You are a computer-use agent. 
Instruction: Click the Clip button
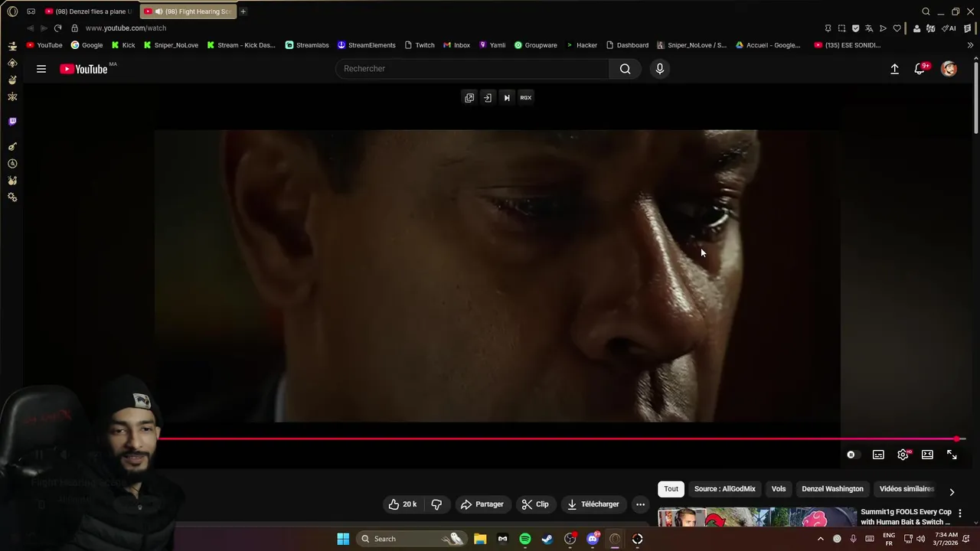[535, 504]
